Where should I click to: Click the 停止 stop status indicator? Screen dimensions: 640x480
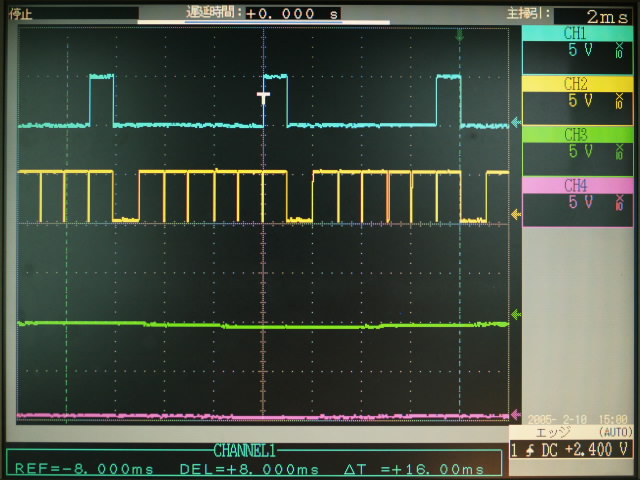click(x=21, y=14)
